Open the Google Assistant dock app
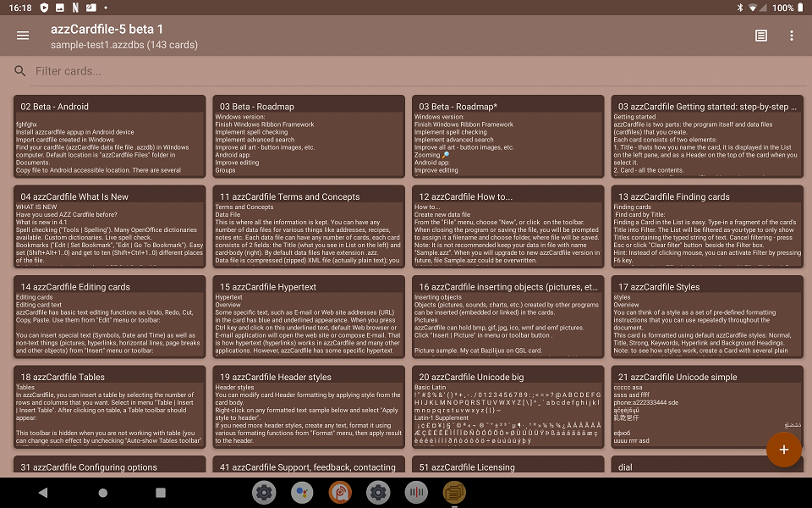The image size is (812, 508). pyautogui.click(x=302, y=493)
